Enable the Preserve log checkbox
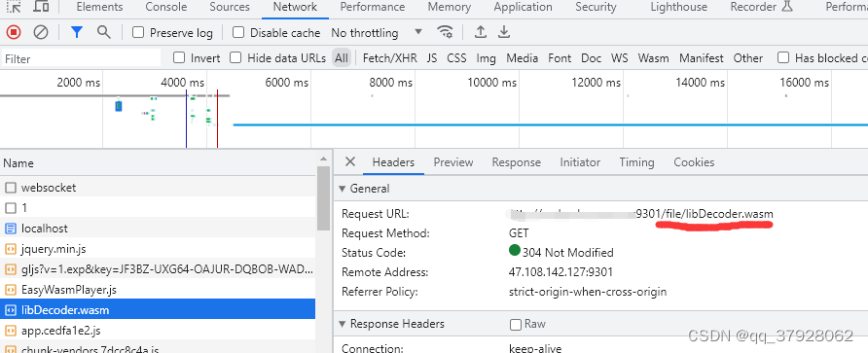 tap(138, 32)
